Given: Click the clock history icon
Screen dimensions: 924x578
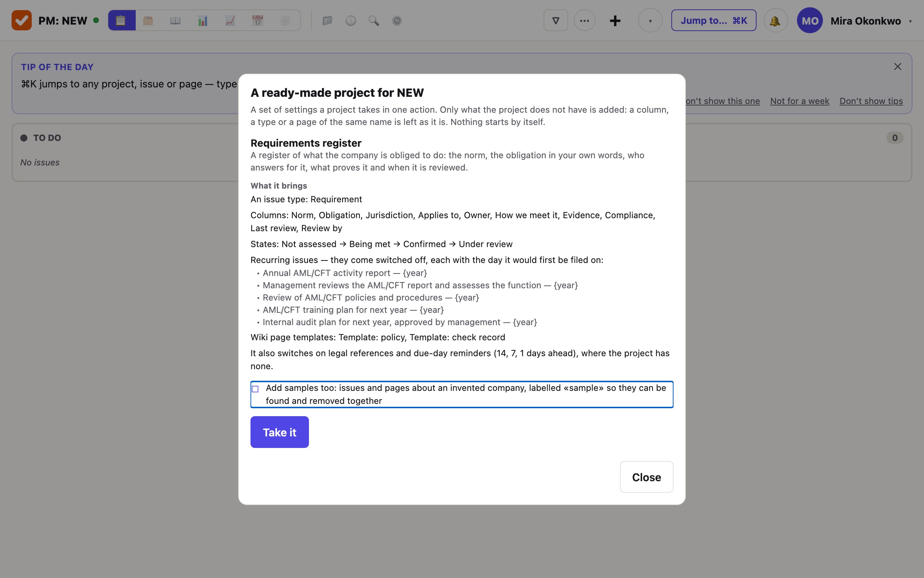Looking at the screenshot, I should (350, 21).
